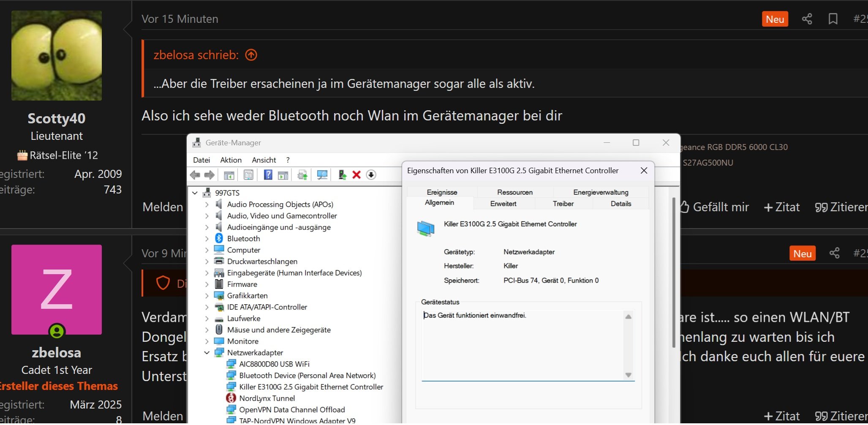The image size is (868, 425).
Task: Toggle the console tree pane icon
Action: click(x=229, y=175)
